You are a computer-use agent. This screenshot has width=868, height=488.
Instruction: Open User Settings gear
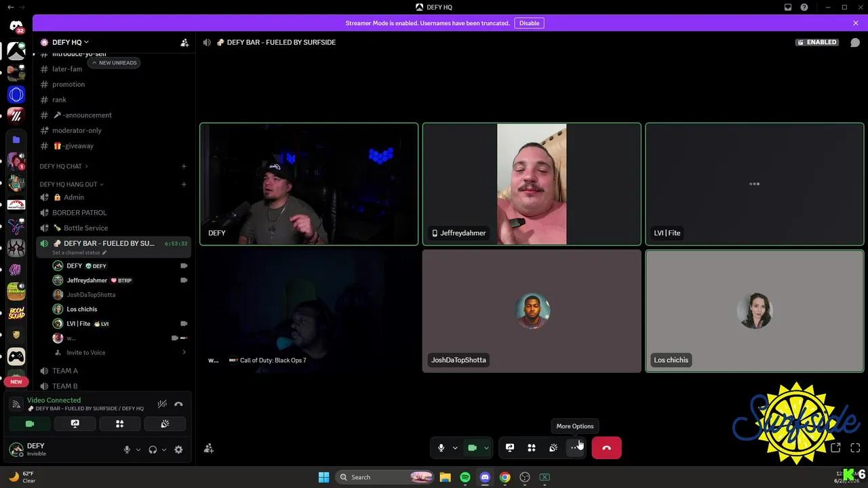(178, 449)
